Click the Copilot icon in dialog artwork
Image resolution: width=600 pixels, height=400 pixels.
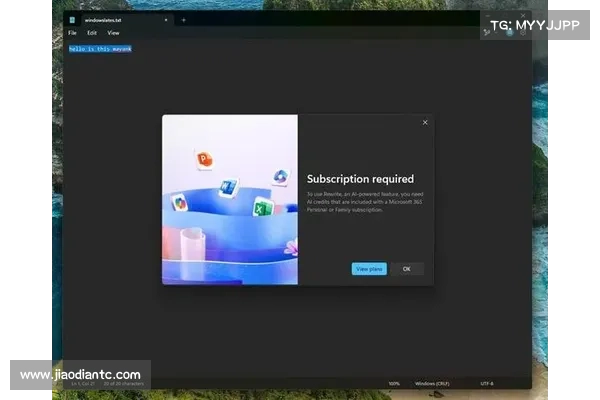coord(281,176)
